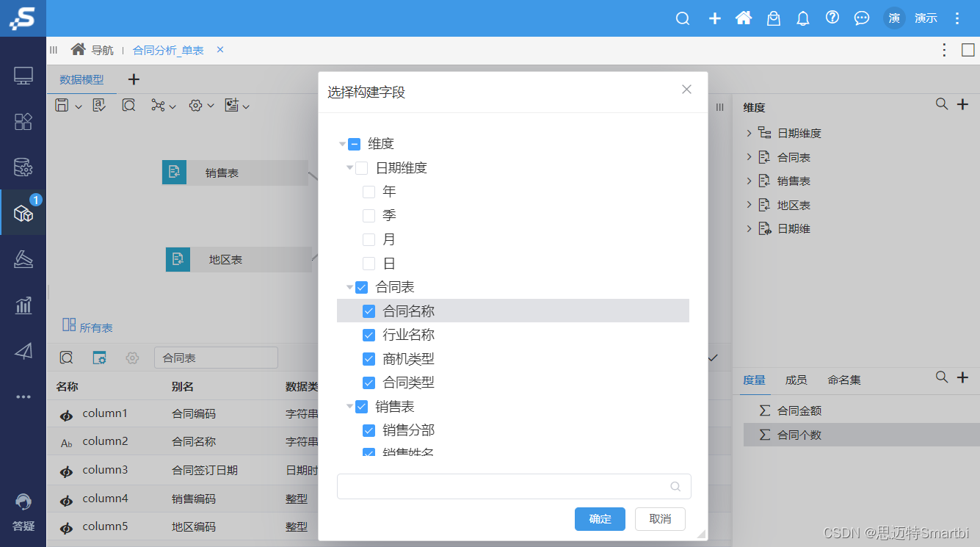The width and height of the screenshot is (980, 547).
Task: Click the dialog field search box
Action: point(514,486)
